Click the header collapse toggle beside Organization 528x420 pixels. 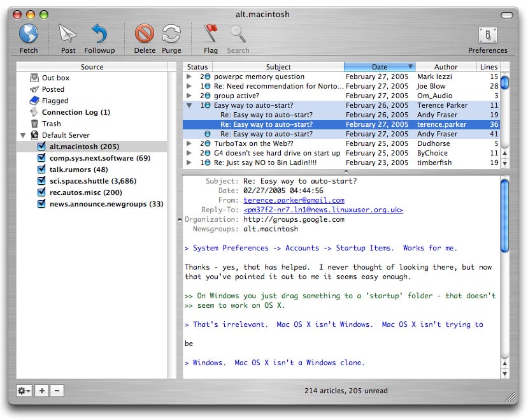180,220
